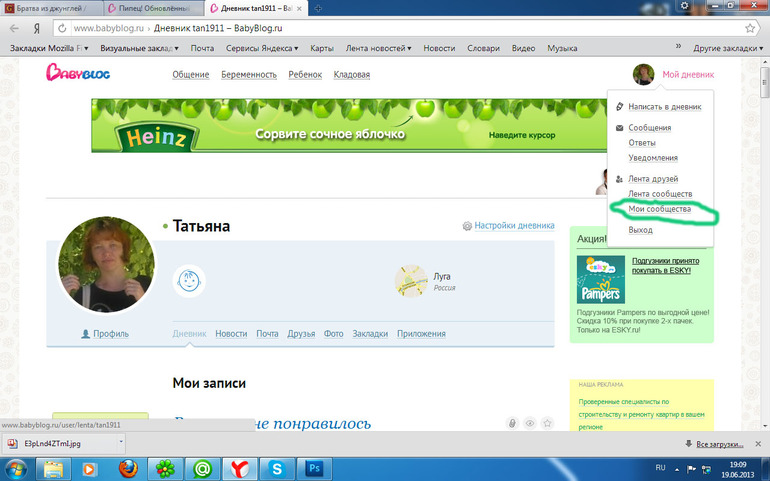Click the star icon on the post

[547, 423]
